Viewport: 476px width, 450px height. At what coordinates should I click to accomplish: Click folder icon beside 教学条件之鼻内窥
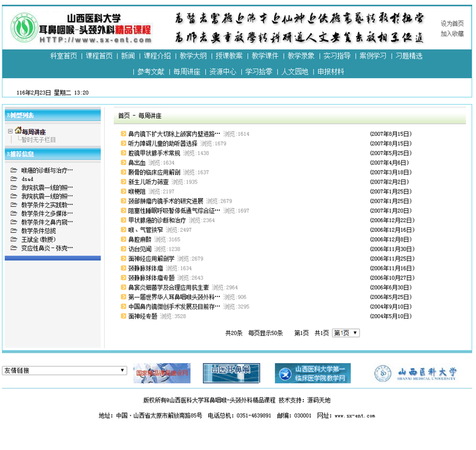(14, 222)
